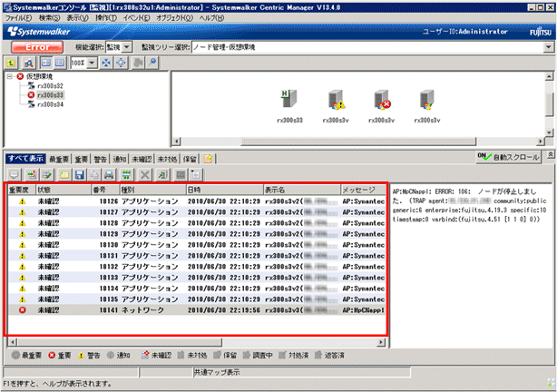Switch to the すべて表示 tab
This screenshot has height=392, width=557.
point(24,158)
